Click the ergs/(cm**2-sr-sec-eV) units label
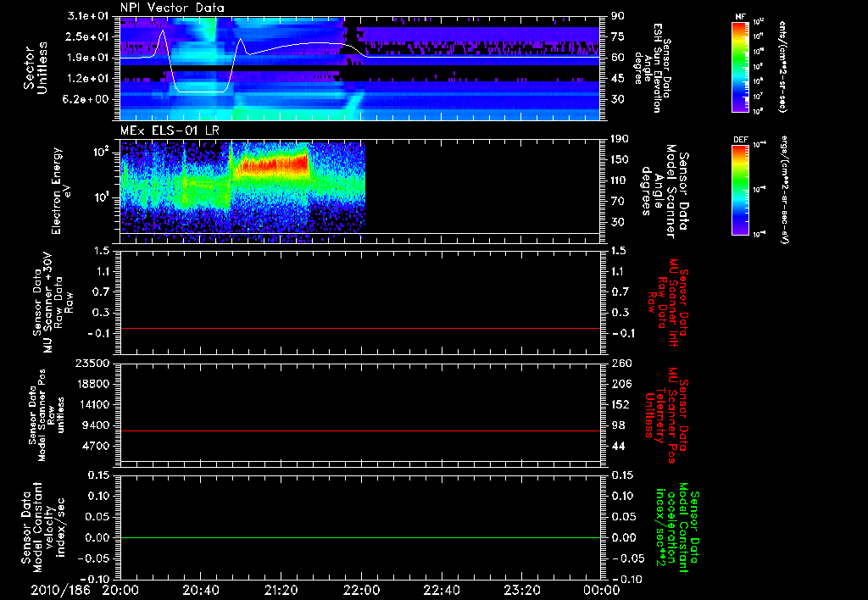The width and height of the screenshot is (868, 600). (784, 190)
